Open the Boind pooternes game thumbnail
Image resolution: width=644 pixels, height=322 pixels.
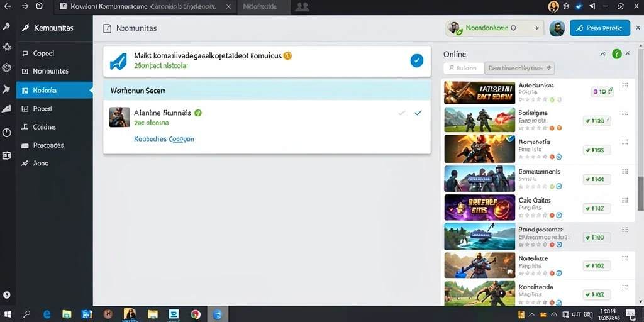click(x=479, y=236)
